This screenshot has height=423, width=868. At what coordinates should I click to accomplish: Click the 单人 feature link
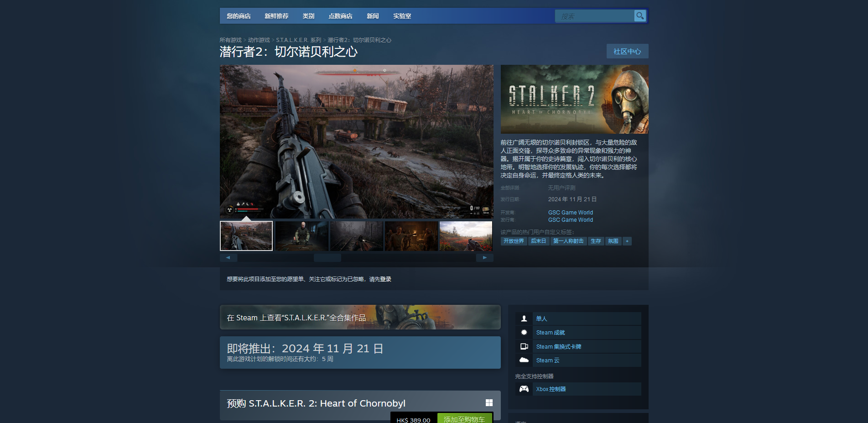coord(541,319)
